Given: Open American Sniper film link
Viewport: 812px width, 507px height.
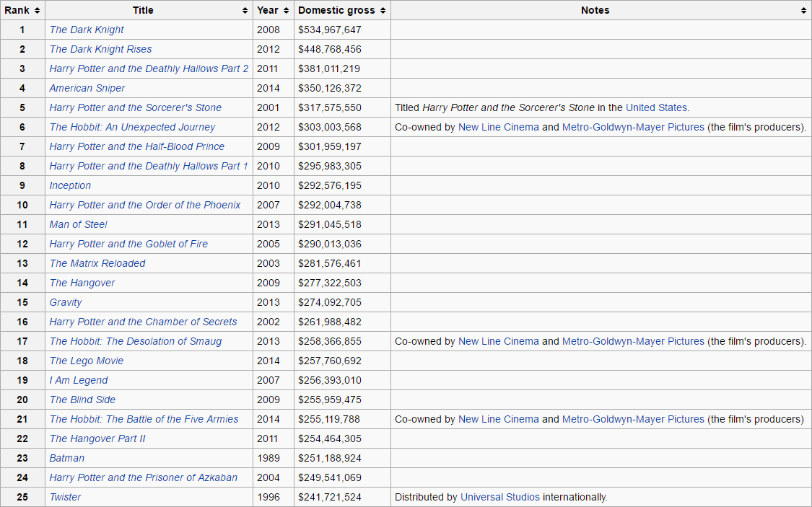Looking at the screenshot, I should pos(87,88).
